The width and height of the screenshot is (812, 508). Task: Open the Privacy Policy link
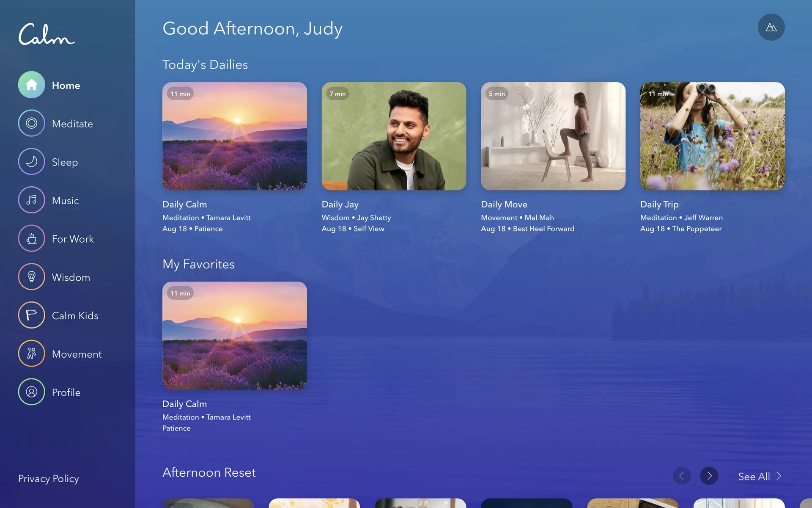coord(48,479)
